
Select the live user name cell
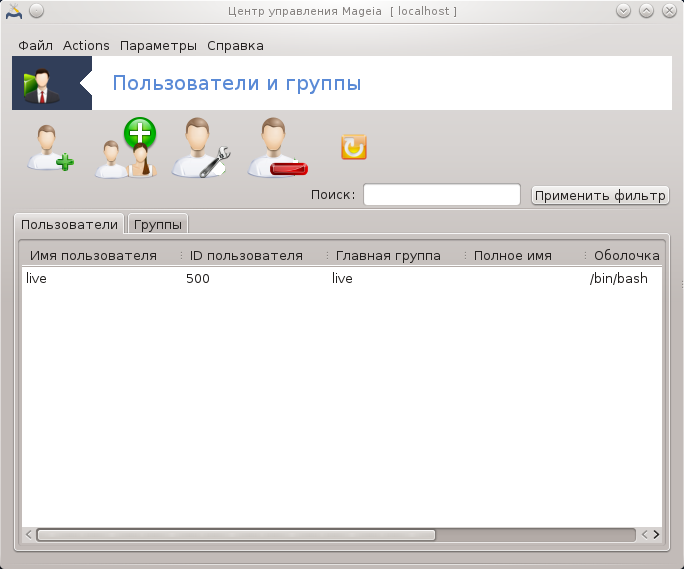(x=36, y=278)
